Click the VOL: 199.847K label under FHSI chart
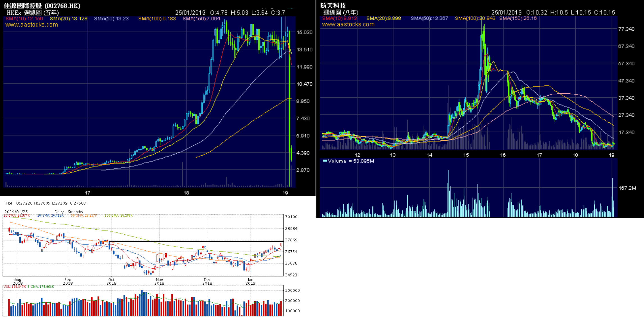This screenshot has height=319, width=644. (x=15, y=287)
